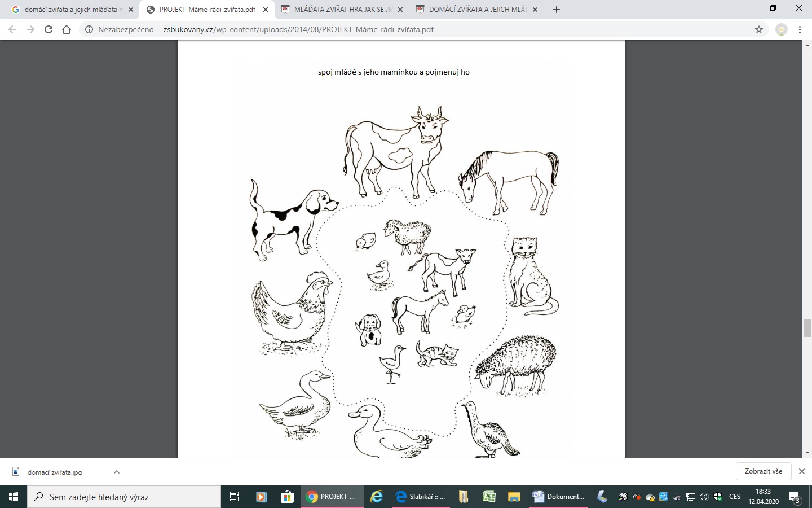Click the adult sitting cat drawing

533,276
